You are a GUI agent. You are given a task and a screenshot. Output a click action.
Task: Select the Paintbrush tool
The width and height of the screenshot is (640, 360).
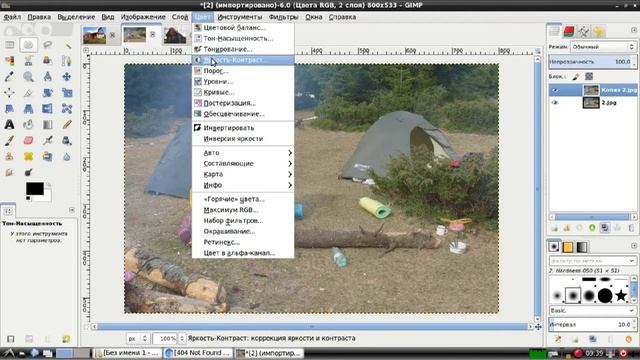point(9,140)
